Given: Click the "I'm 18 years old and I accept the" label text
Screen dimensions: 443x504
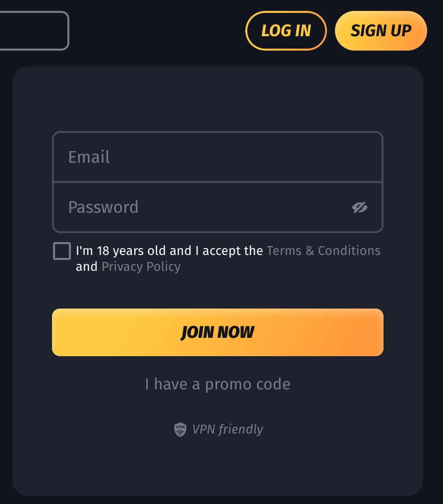Looking at the screenshot, I should [x=169, y=251].
